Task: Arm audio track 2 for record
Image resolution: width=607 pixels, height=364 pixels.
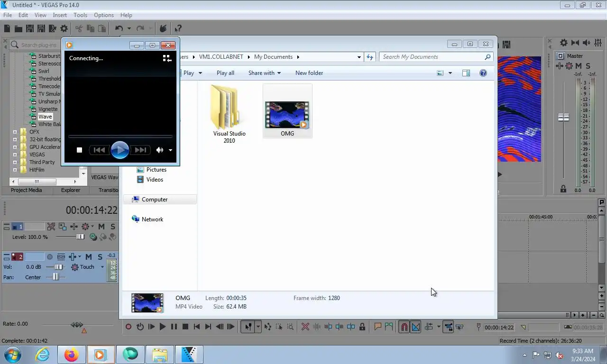Action: point(50,257)
